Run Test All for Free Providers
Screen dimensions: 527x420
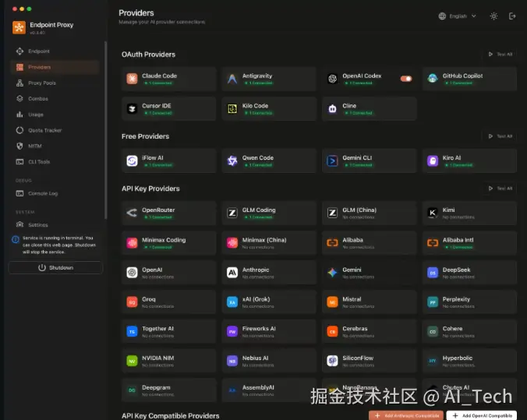click(500, 136)
